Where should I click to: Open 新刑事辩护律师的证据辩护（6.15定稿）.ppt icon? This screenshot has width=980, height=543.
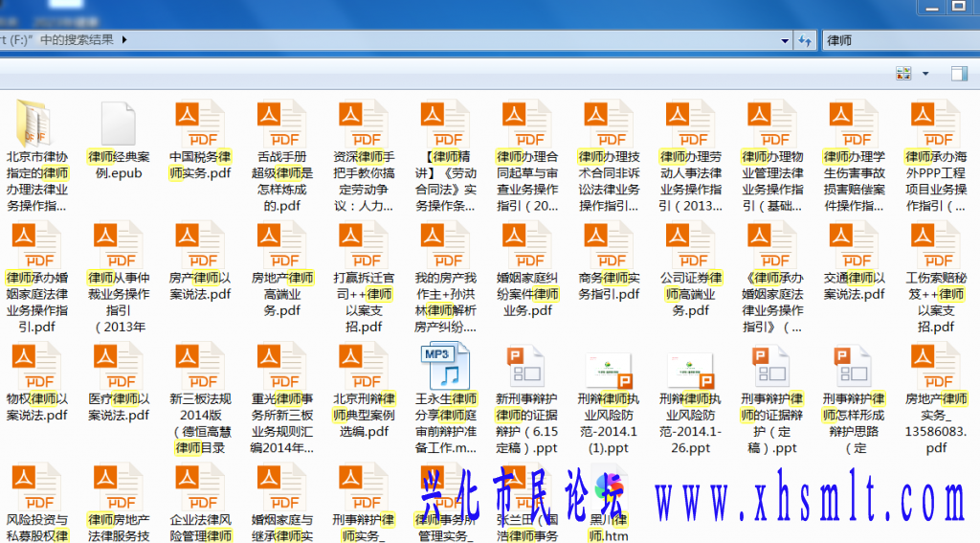(x=527, y=366)
